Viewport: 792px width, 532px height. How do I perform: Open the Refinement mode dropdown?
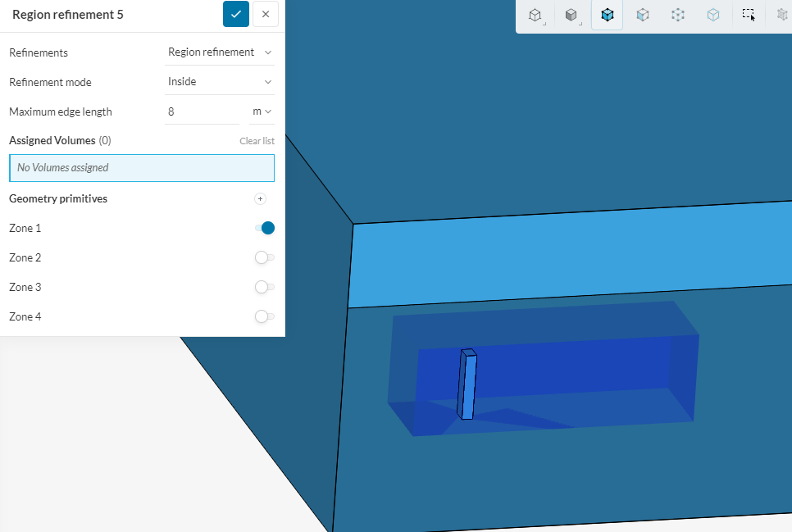(x=220, y=82)
